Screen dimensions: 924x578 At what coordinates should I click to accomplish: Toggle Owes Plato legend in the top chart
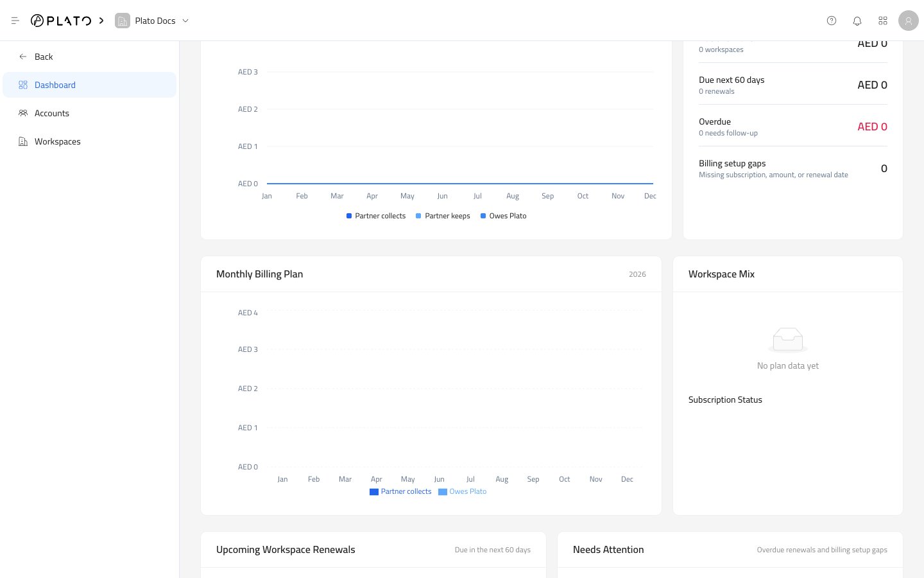[x=504, y=216]
